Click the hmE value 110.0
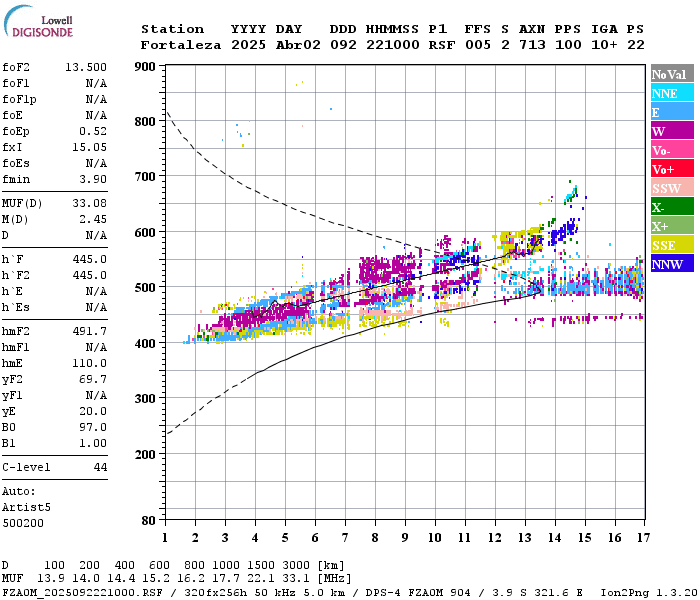This screenshot has width=700, height=600. point(89,363)
